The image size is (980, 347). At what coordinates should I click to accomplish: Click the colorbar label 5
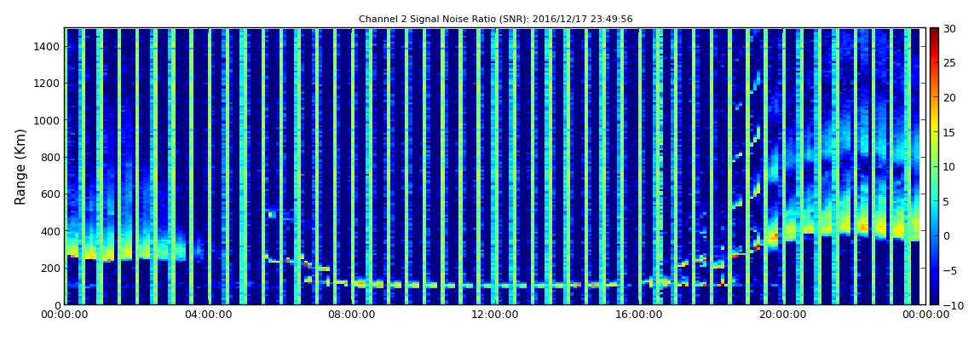[x=947, y=201]
